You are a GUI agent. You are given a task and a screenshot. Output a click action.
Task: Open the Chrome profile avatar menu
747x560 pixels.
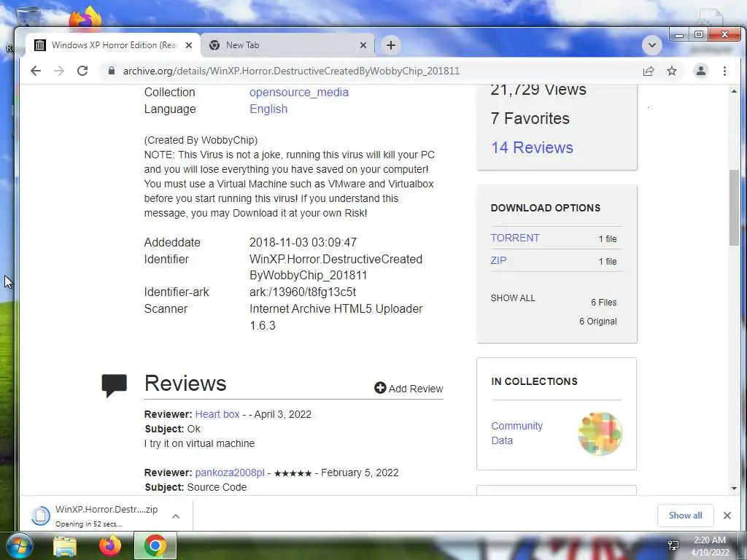(701, 71)
